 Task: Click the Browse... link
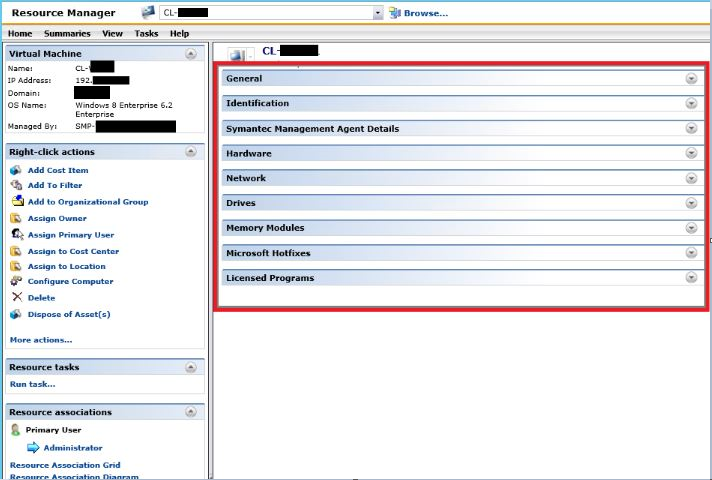pos(425,13)
